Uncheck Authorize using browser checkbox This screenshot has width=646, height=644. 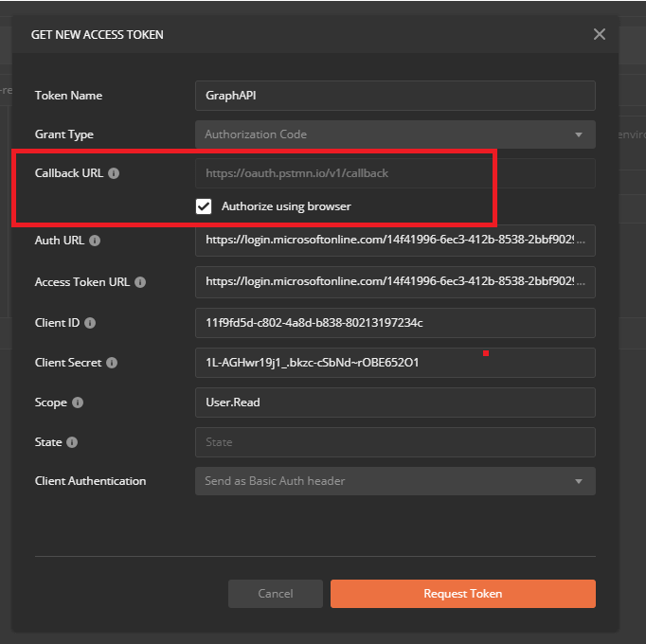pos(203,206)
